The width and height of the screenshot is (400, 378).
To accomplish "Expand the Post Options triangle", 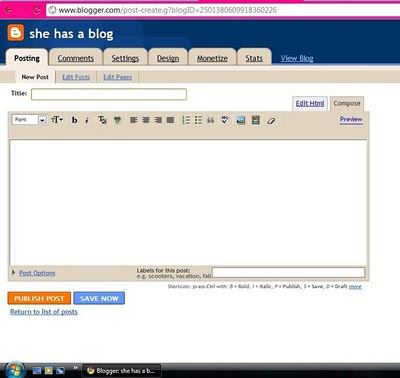I will point(13,272).
